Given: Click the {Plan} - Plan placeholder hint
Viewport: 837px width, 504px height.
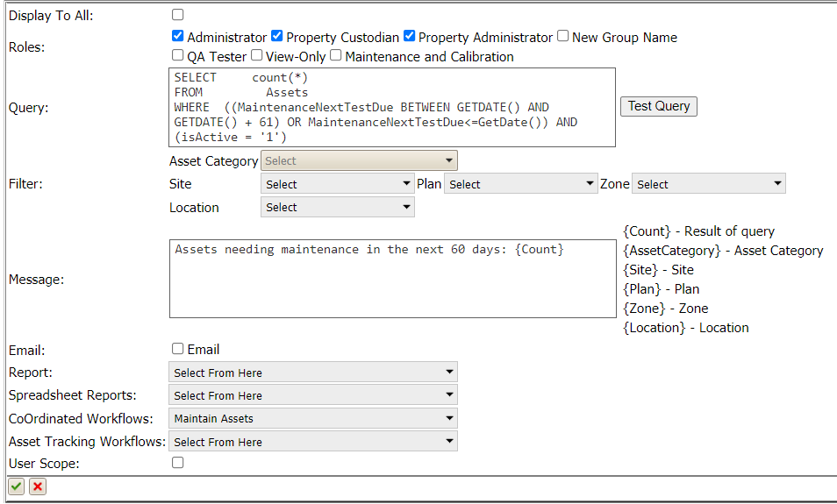Looking at the screenshot, I should coord(661,289).
